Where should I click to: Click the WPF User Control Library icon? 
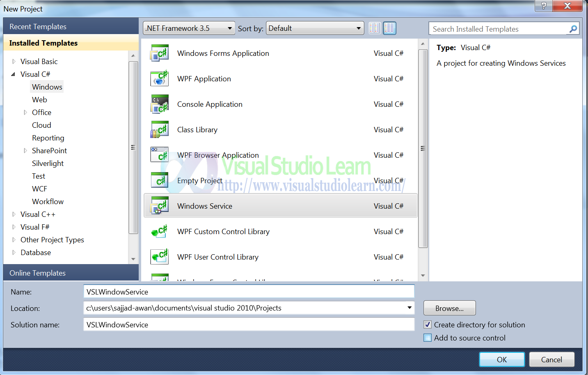[x=159, y=257]
